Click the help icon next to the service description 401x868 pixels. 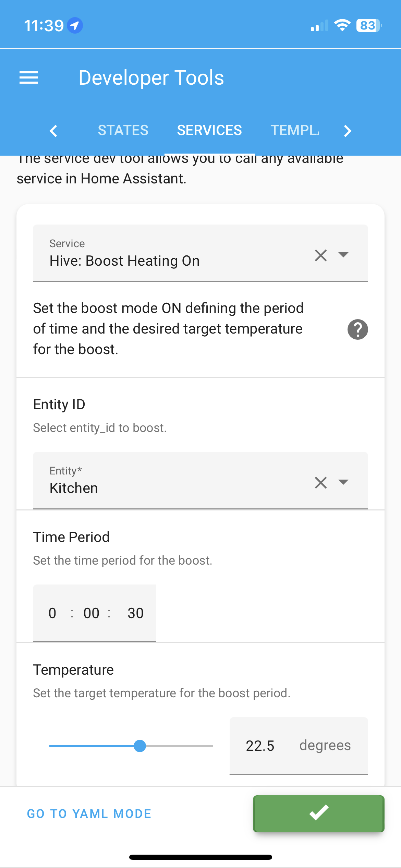click(357, 329)
